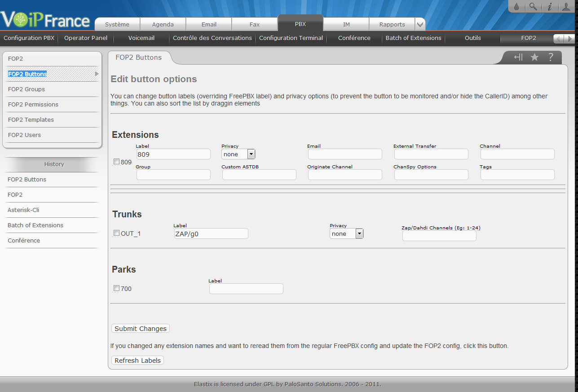Open help via the question mark icon
This screenshot has height=392, width=578.
coord(551,57)
